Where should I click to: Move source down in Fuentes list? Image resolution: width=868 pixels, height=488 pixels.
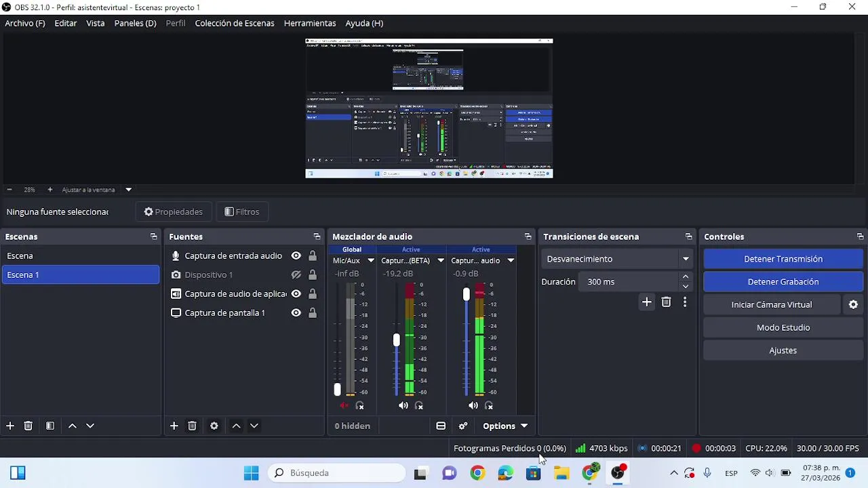coord(254,426)
